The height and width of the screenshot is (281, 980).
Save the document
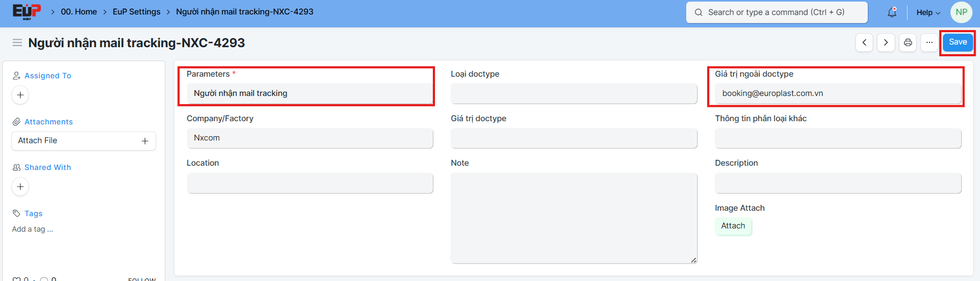tap(957, 42)
